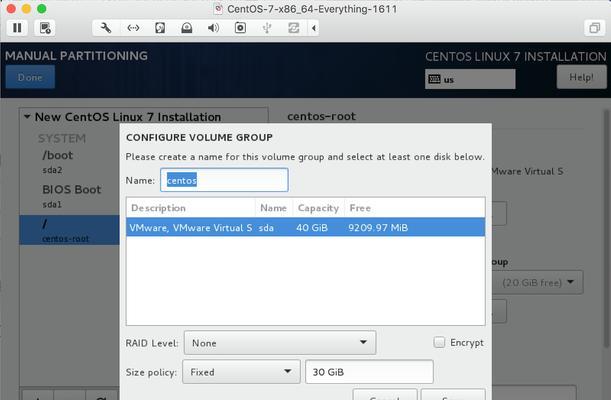The image size is (611, 400).
Task: Pause the virtual machine
Action: coord(17,28)
